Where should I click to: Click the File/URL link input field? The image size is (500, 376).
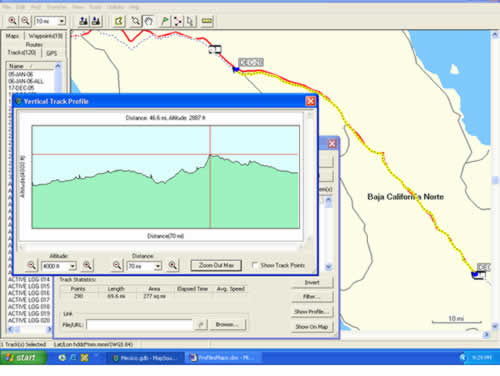click(139, 324)
